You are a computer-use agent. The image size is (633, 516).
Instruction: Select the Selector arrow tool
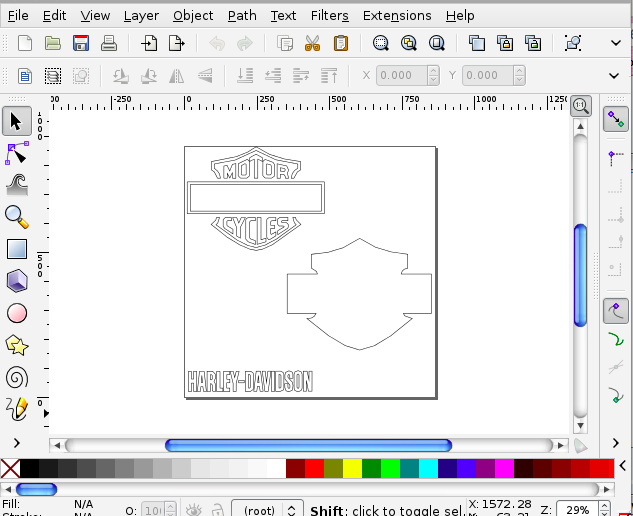17,121
